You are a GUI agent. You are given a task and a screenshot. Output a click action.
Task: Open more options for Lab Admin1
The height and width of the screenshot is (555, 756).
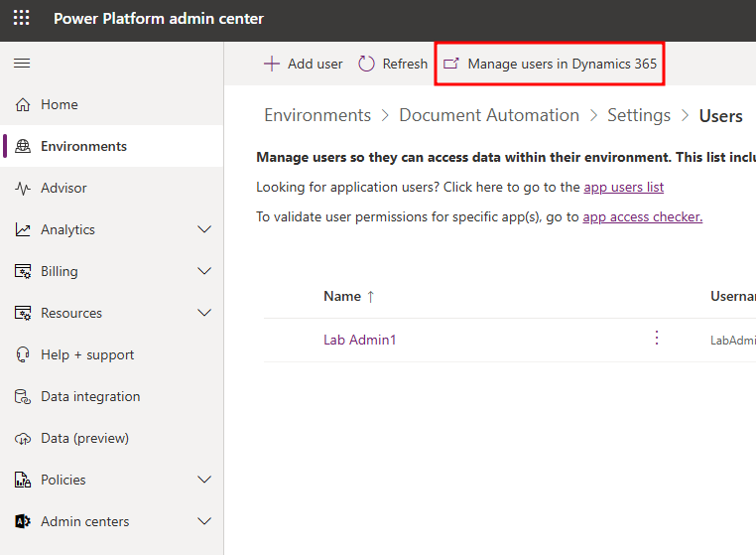[x=657, y=338]
